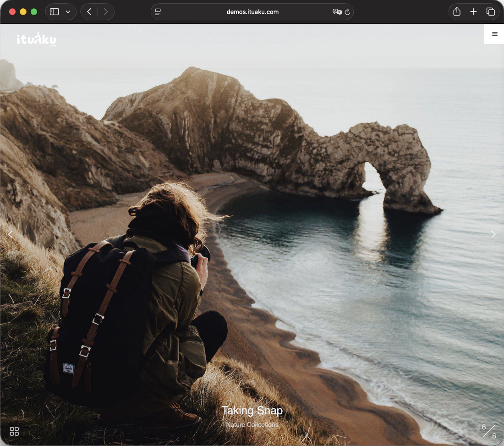Viewport: 504px width, 446px height.
Task: Close the Safari window with the red button
Action: [12, 12]
